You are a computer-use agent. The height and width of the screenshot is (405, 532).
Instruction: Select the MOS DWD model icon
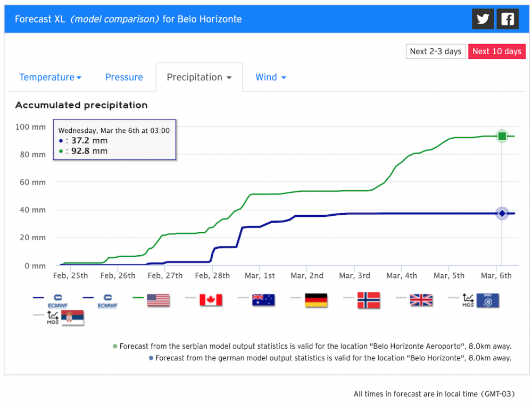[x=481, y=300]
